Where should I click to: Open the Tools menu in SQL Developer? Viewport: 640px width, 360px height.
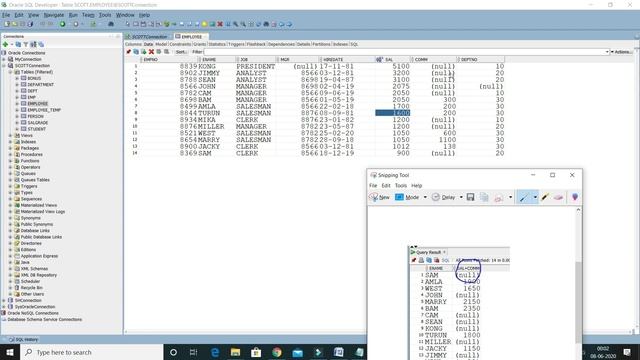105,15
